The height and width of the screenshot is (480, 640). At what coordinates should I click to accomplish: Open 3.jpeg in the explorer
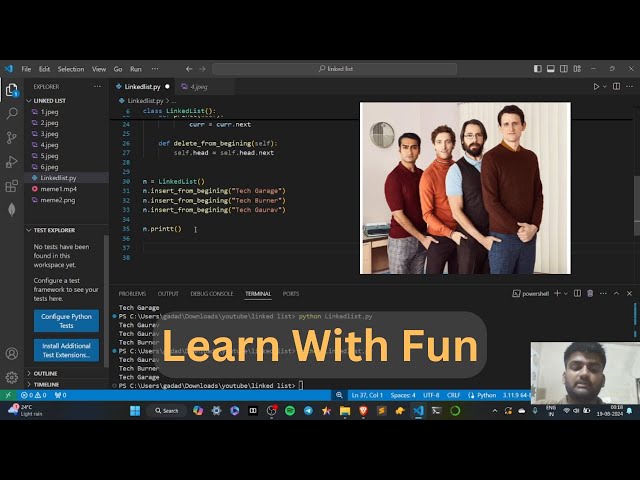pyautogui.click(x=49, y=134)
